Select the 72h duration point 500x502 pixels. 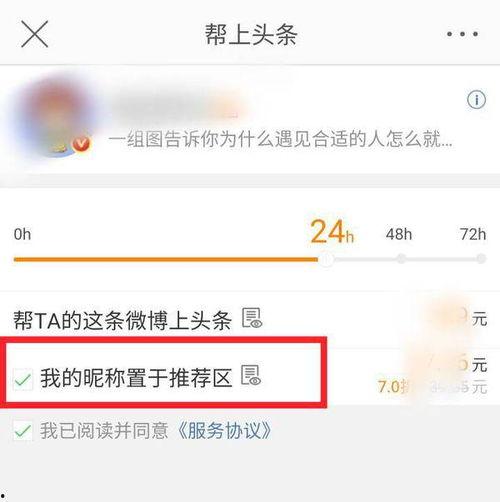[x=481, y=259]
